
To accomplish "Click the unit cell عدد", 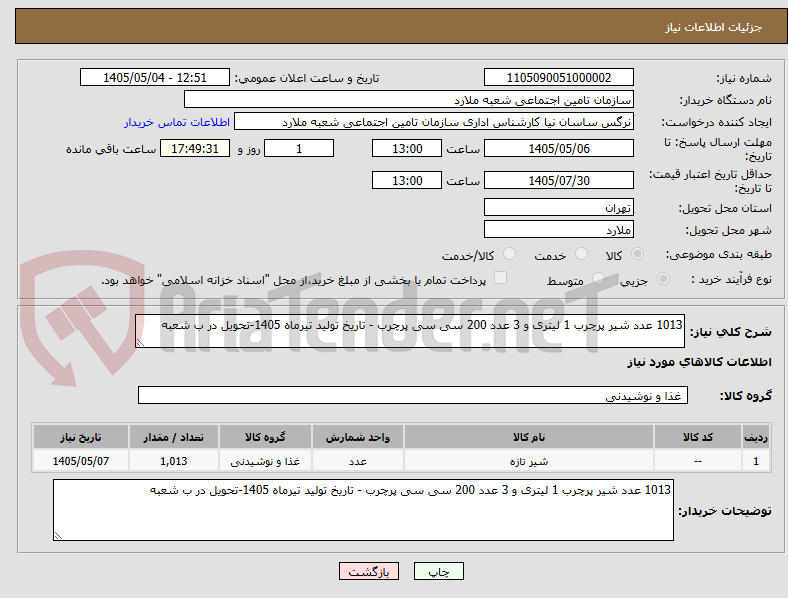I will (358, 461).
